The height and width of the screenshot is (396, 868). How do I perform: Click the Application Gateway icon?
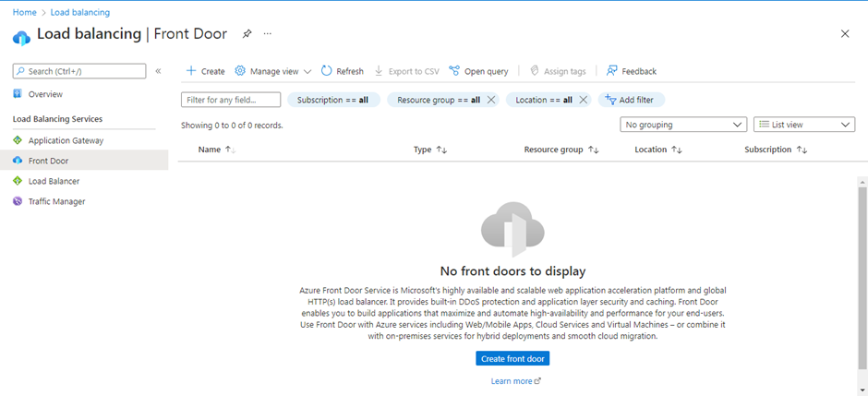point(18,140)
